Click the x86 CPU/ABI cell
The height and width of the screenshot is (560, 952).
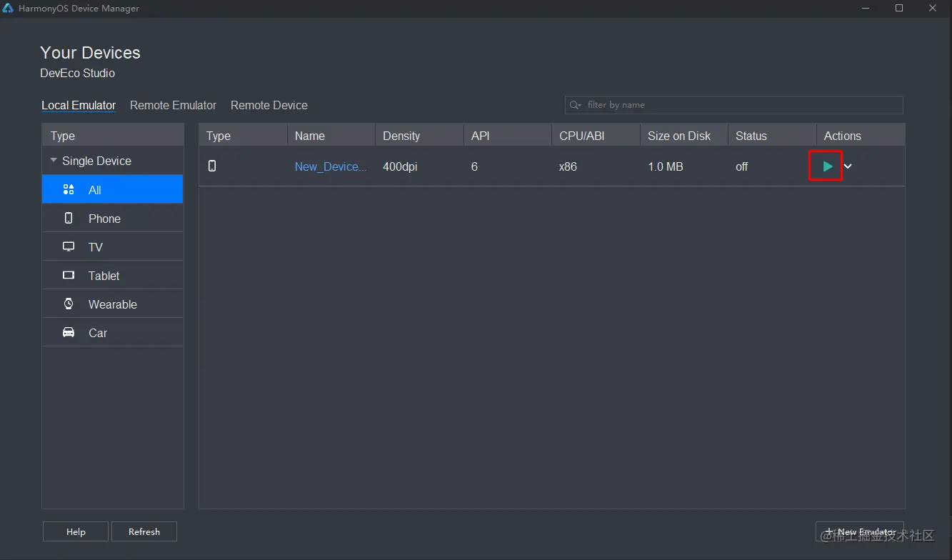click(x=568, y=166)
